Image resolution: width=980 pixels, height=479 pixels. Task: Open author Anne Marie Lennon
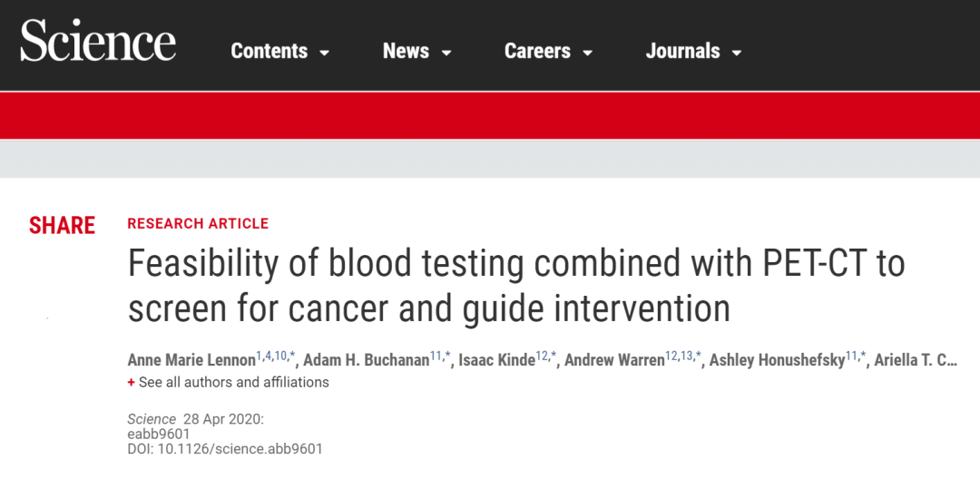click(x=191, y=361)
